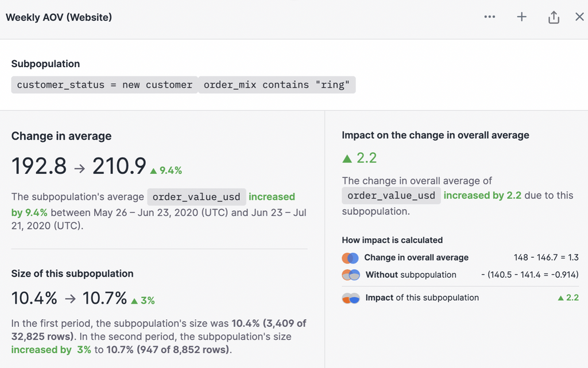Click the "148 - 146.7 = 1.3" calculation
Image resolution: width=588 pixels, height=368 pixels.
546,258
